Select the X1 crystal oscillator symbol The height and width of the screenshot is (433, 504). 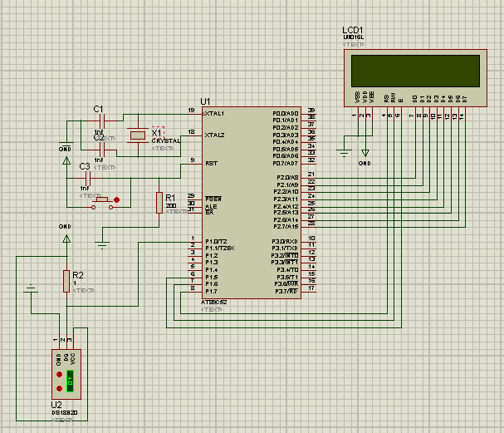(x=138, y=135)
